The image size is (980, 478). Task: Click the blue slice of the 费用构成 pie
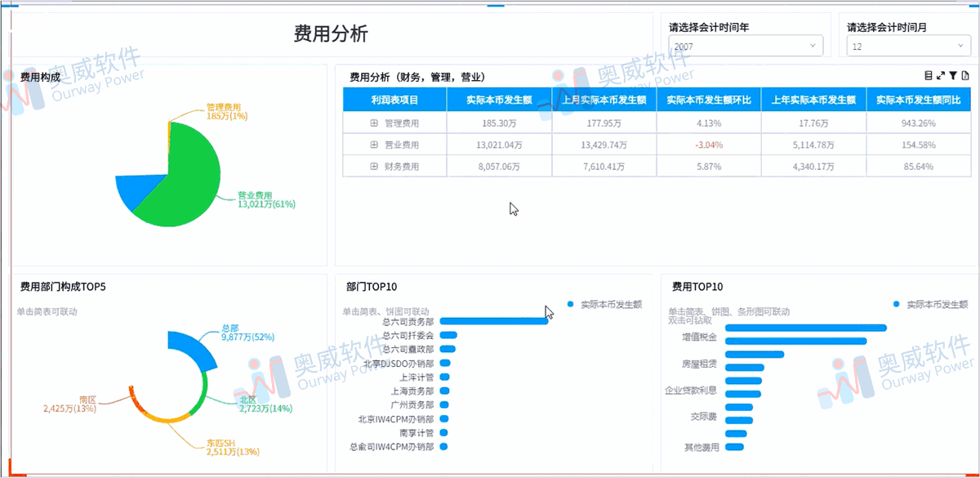click(x=135, y=192)
